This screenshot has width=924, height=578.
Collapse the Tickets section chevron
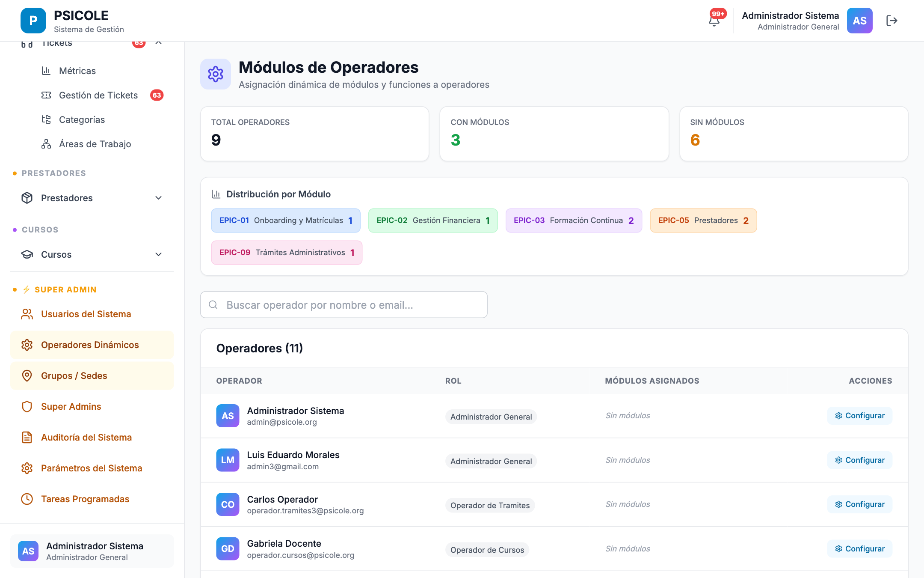pyautogui.click(x=158, y=43)
